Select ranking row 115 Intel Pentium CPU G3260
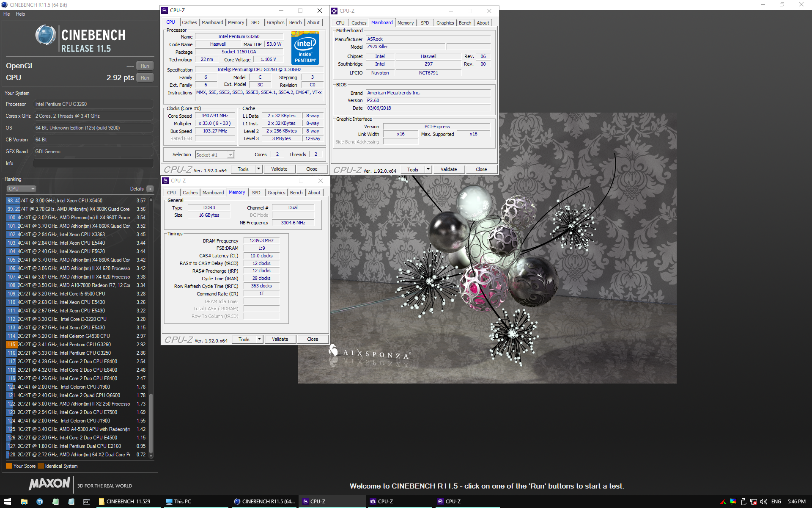812x508 pixels. [x=76, y=345]
